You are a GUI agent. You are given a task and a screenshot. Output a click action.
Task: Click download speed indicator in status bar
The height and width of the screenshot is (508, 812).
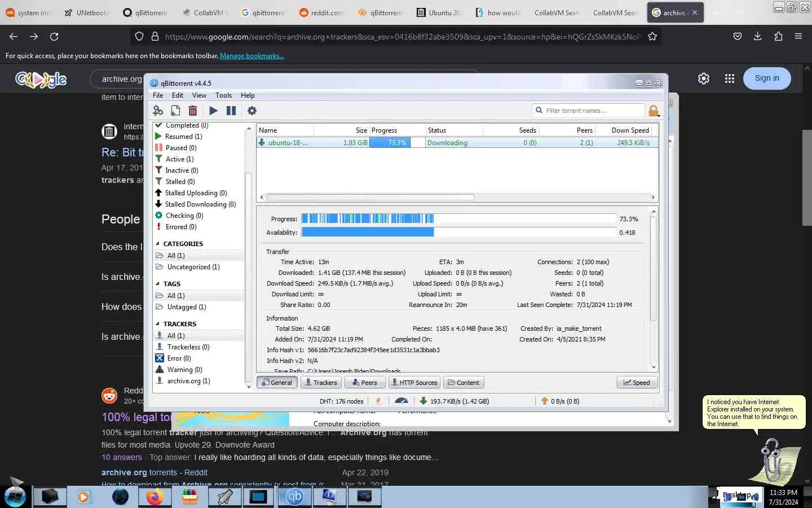(454, 401)
